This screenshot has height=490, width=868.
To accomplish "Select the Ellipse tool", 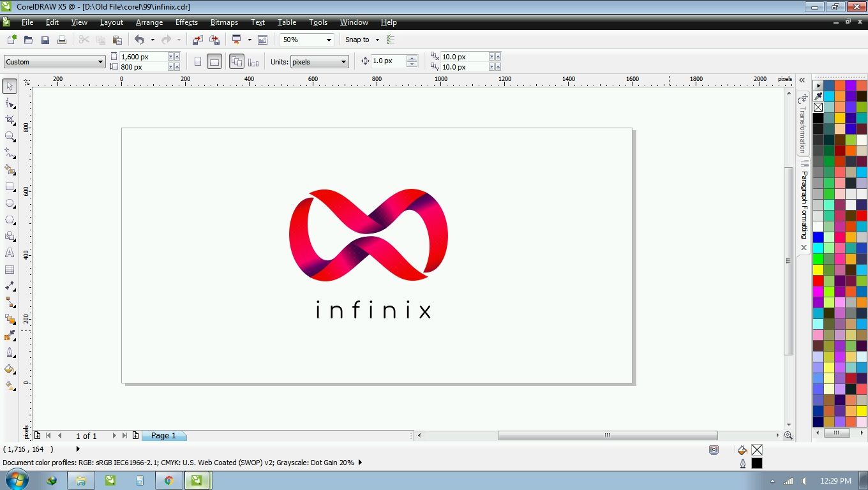I will tap(10, 203).
